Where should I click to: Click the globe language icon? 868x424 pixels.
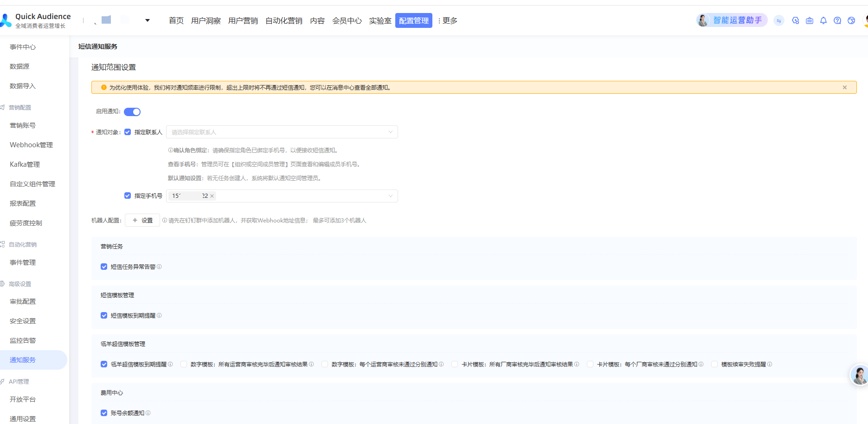(x=851, y=20)
